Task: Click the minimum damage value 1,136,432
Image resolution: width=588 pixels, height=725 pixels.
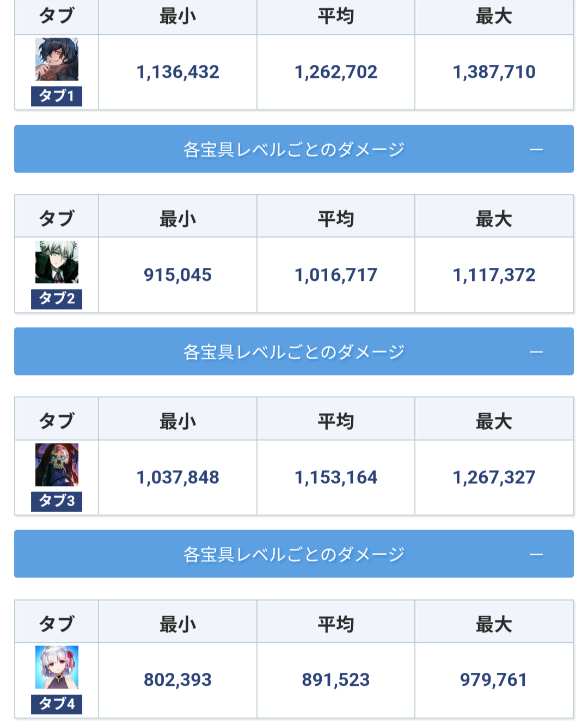Action: (177, 72)
